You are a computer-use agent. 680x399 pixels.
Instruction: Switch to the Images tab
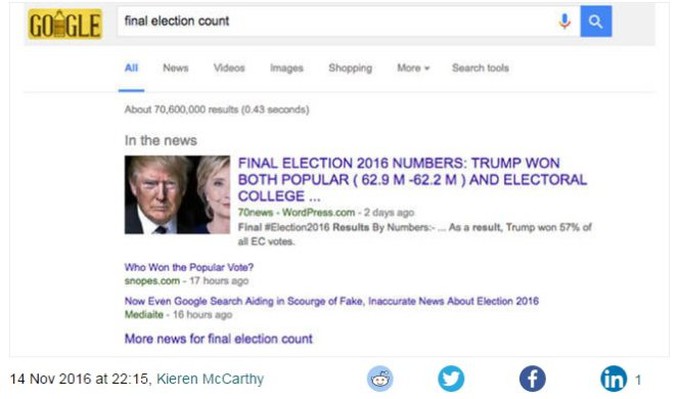point(287,68)
